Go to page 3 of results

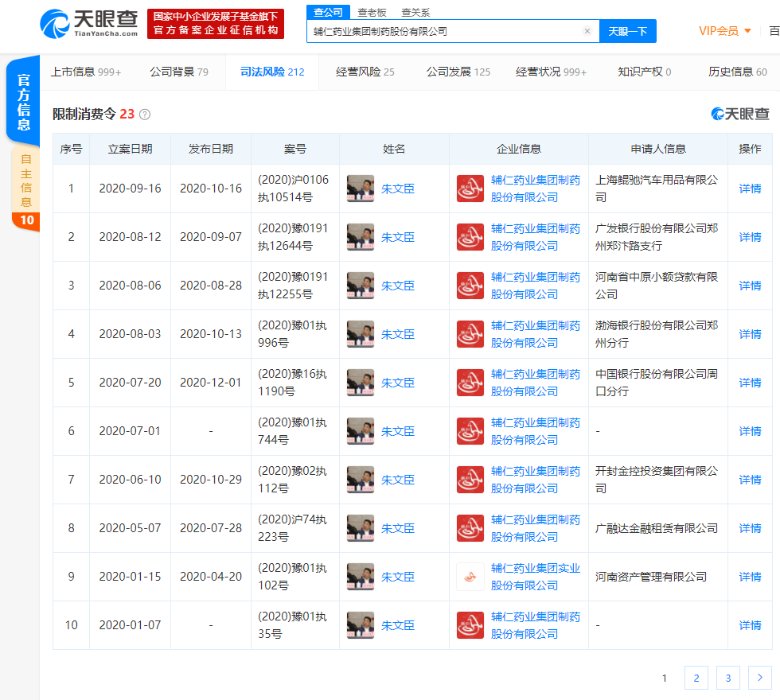727,677
